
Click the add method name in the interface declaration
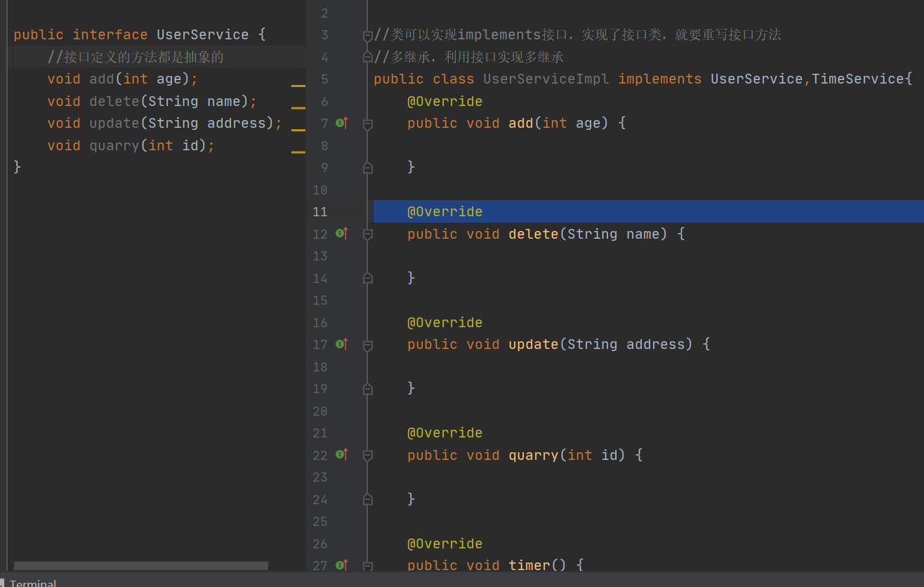pyautogui.click(x=102, y=79)
